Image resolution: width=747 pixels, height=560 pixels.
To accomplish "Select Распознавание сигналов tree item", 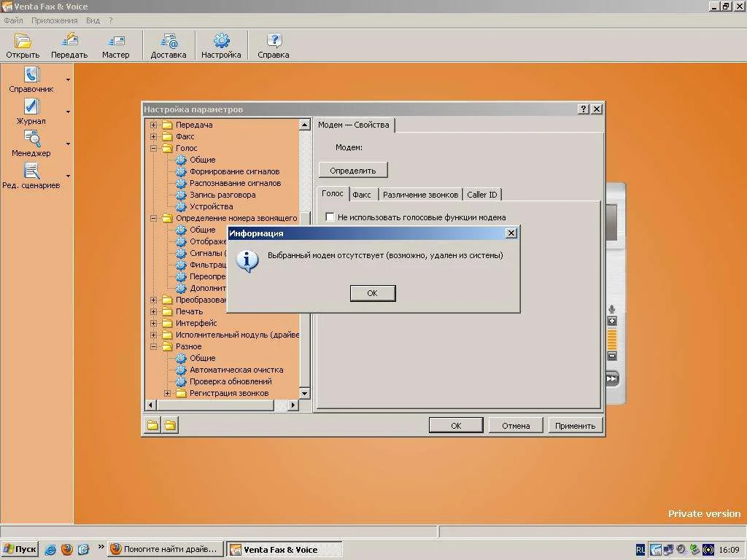I will click(236, 183).
